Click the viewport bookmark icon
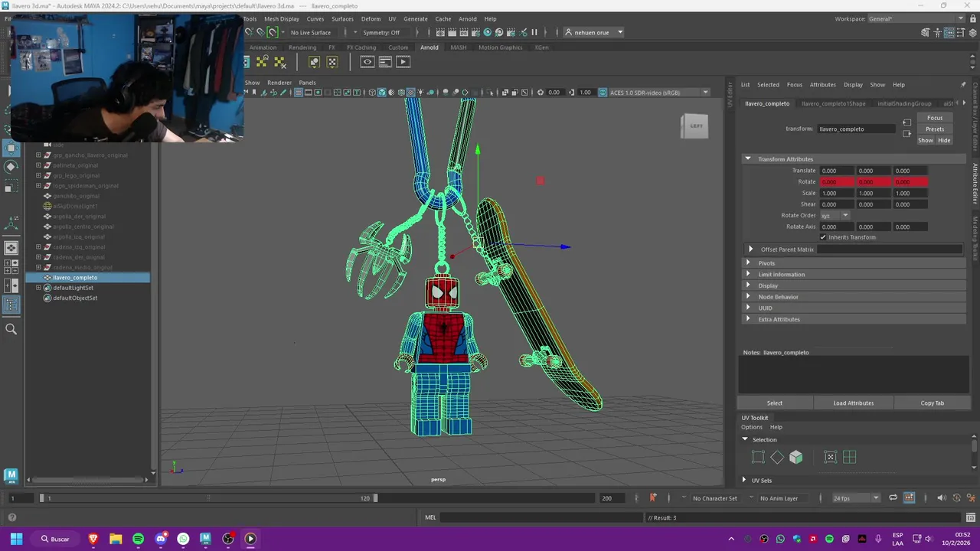This screenshot has width=980, height=551. (x=255, y=93)
